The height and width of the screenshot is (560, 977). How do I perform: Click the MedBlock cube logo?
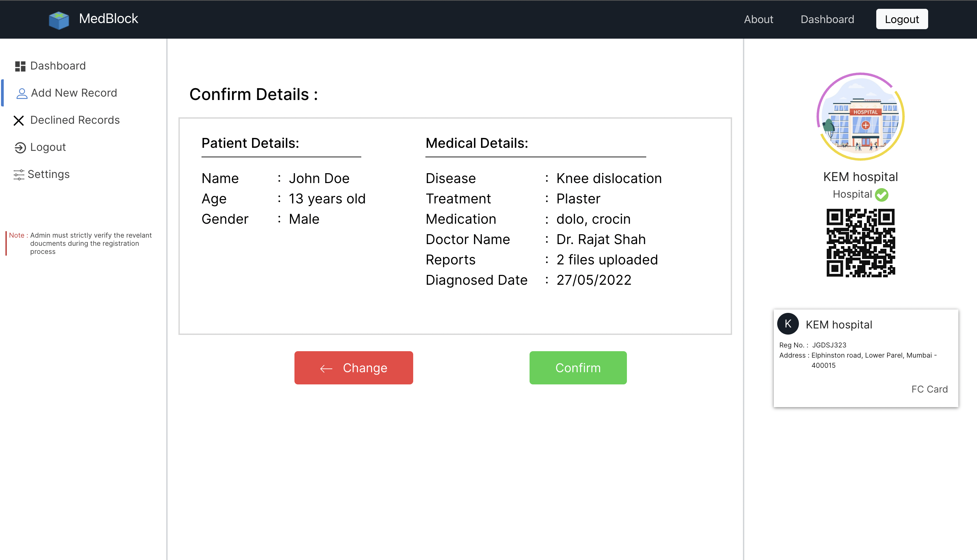(x=58, y=20)
